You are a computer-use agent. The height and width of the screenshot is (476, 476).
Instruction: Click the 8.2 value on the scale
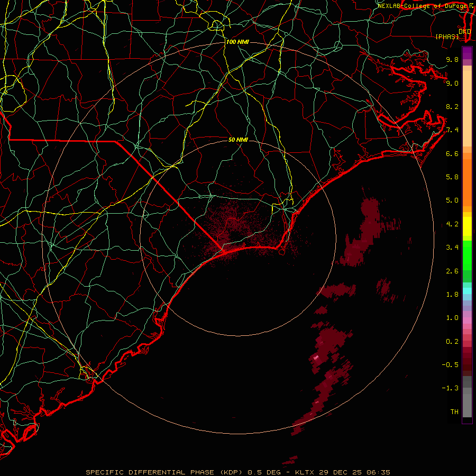(x=452, y=106)
